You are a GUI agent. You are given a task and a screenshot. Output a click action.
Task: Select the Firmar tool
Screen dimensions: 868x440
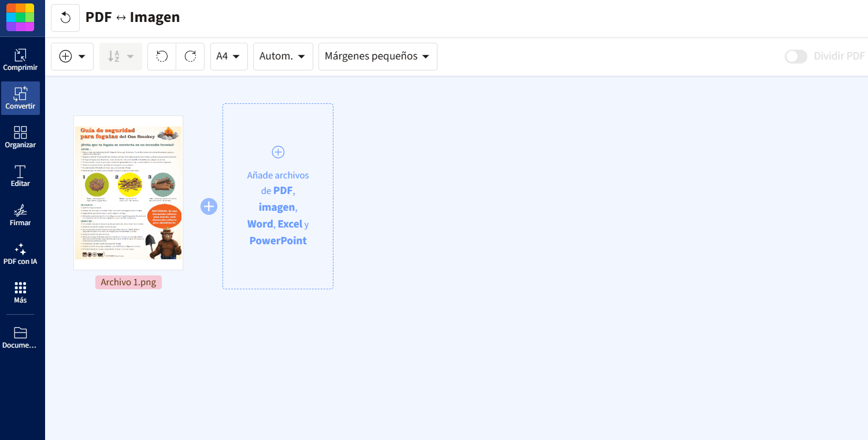(x=21, y=215)
